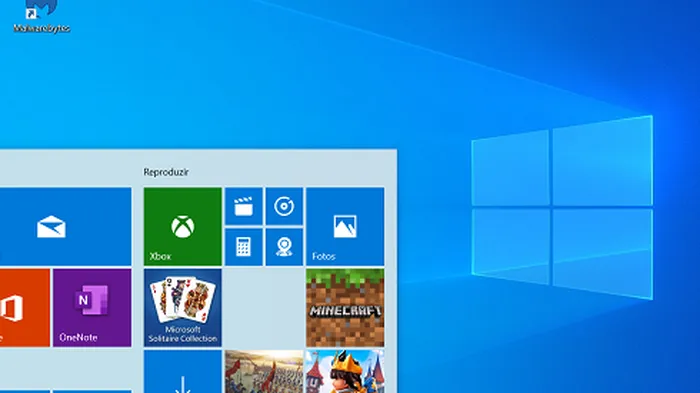Viewport: 700px width, 393px height.
Task: Launch the OneNote tile
Action: coord(92,308)
